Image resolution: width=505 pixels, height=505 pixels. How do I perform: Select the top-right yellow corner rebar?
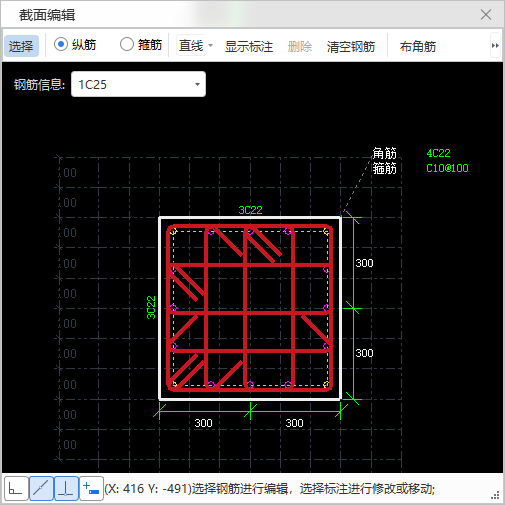(x=326, y=231)
